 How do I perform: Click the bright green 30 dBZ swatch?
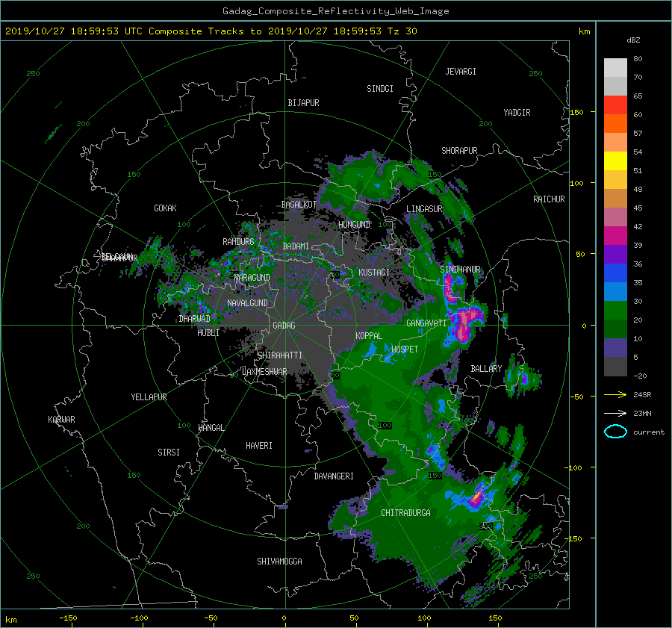[615, 310]
